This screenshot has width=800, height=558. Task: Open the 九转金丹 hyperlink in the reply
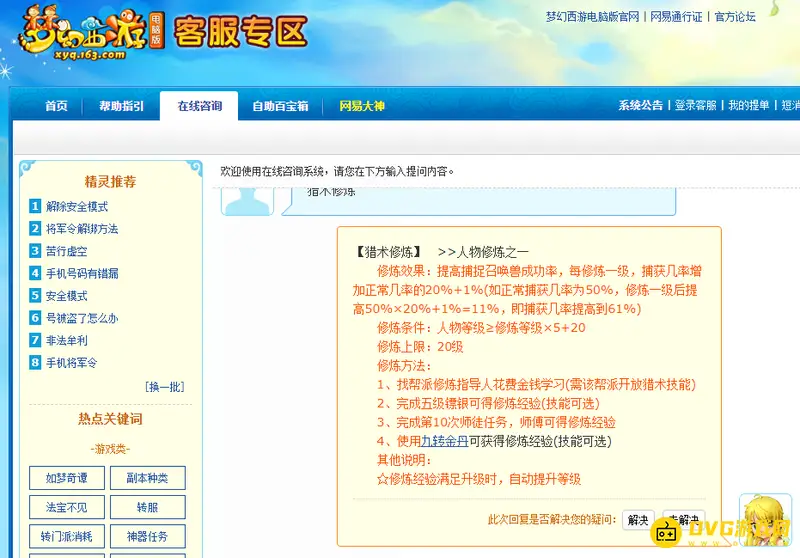(x=444, y=441)
